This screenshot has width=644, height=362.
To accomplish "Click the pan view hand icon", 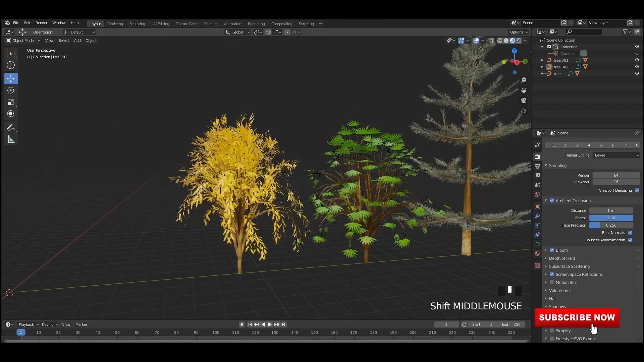I will 524,90.
